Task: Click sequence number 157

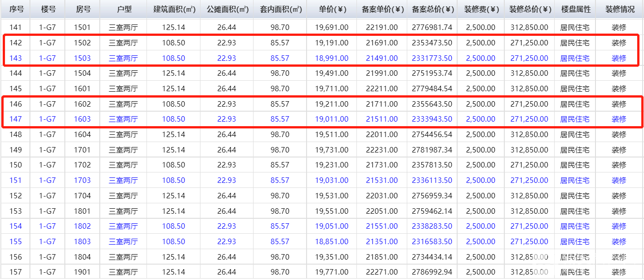Action: pos(16,272)
